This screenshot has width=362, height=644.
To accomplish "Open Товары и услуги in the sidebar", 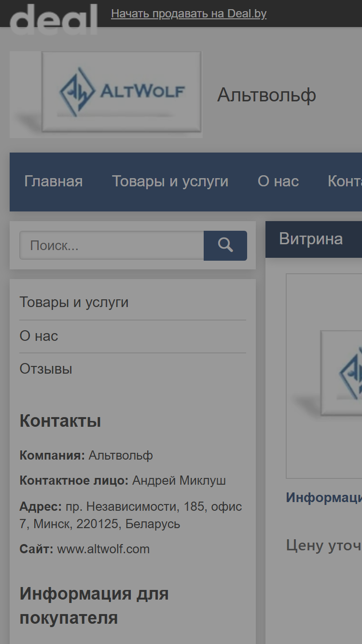I will tap(74, 303).
